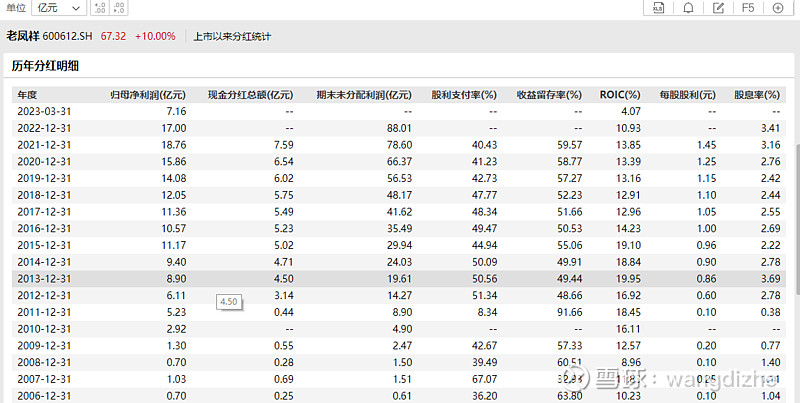
Task: Select the 2021-12-31 row
Action: (x=400, y=145)
